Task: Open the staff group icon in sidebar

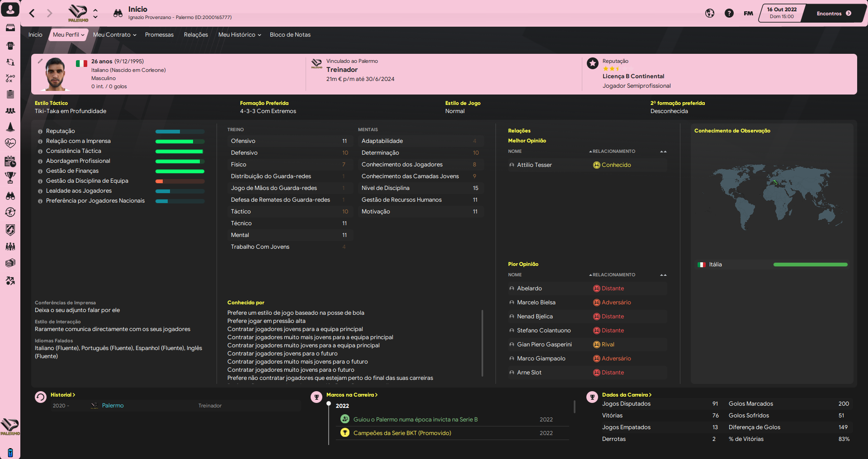Action: pos(10,111)
